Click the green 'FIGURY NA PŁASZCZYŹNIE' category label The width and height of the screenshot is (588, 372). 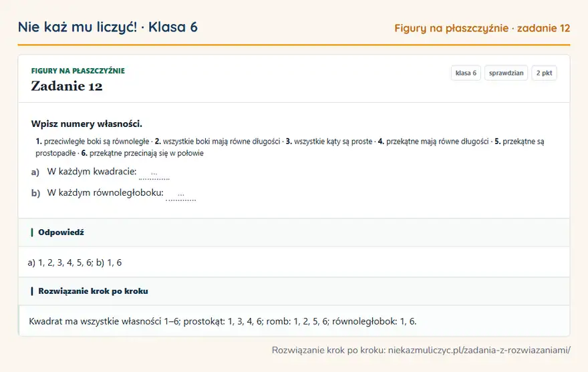[78, 71]
